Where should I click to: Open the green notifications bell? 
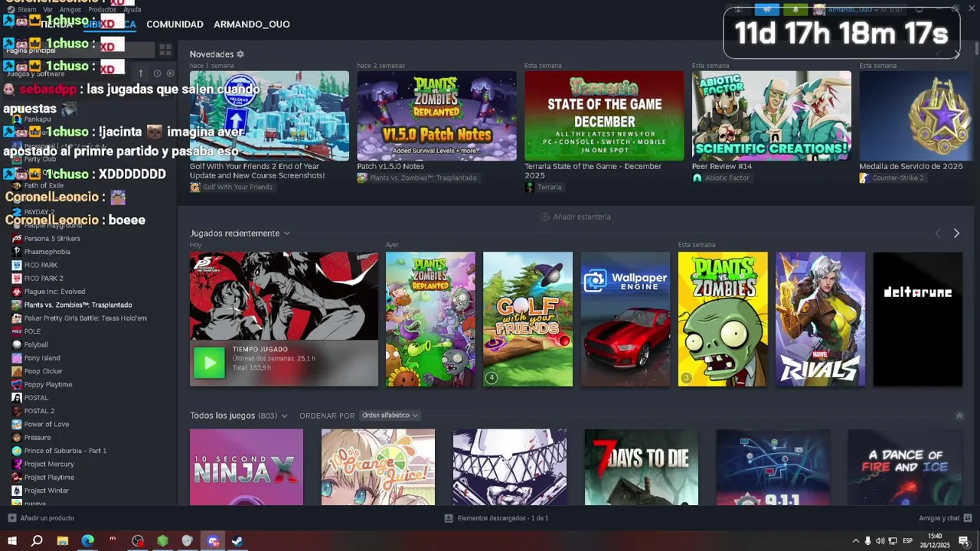[x=795, y=10]
